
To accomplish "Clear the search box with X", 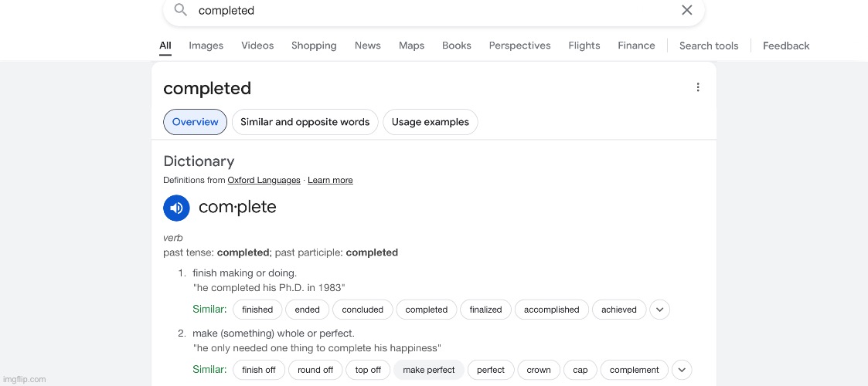I will pos(686,10).
